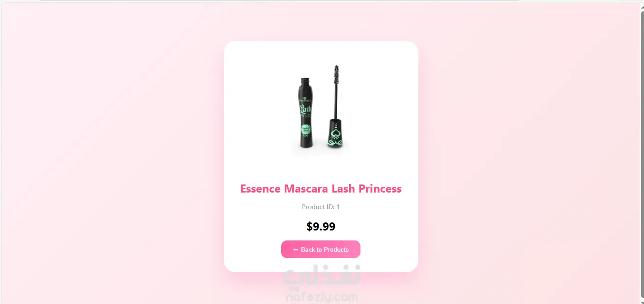644x304 pixels.
Task: Click the nafezly.com watermark text
Action: [322, 297]
